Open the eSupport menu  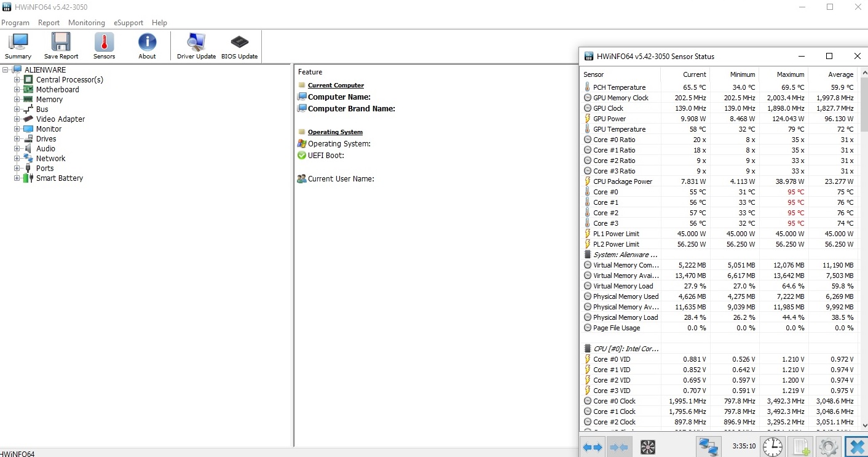(x=128, y=23)
